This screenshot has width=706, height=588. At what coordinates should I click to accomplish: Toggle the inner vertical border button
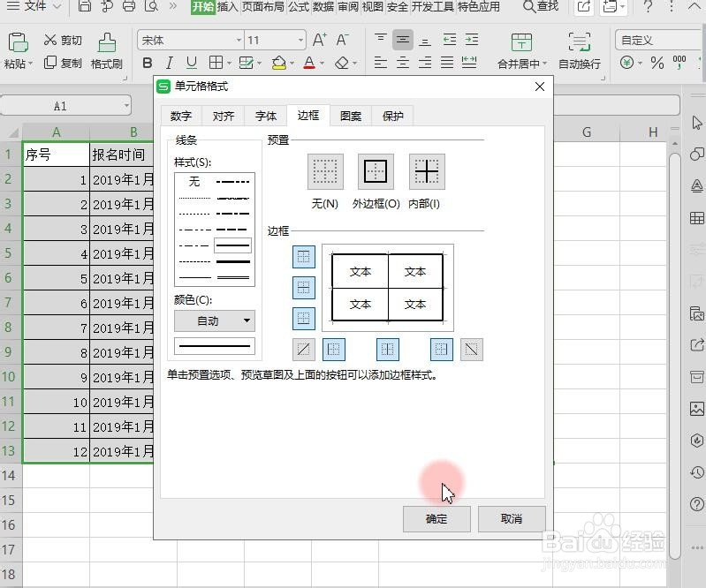click(387, 349)
